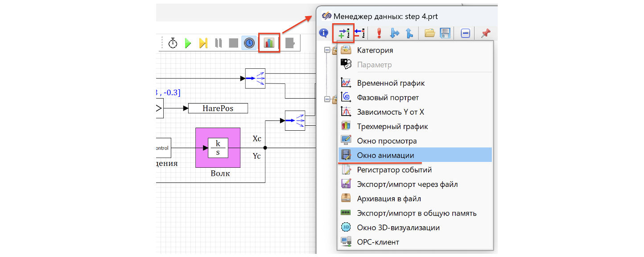Image resolution: width=644 pixels, height=257 pixels.
Task: Choose Зависимость Y от X
Action: [x=415, y=112]
